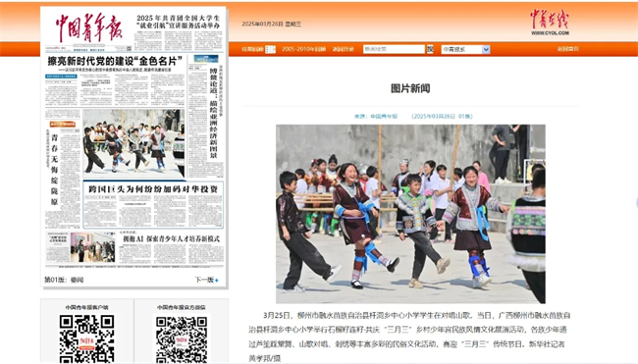The image size is (638, 364).
Task: Click the blue arrow next to 下一版
Action: pos(217,281)
